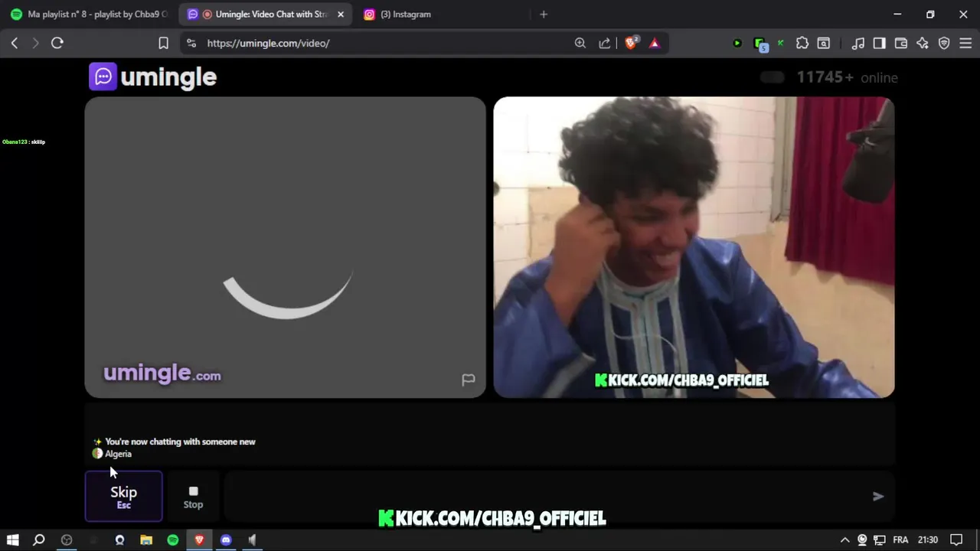Click the tray microphone/location icon

click(x=862, y=540)
